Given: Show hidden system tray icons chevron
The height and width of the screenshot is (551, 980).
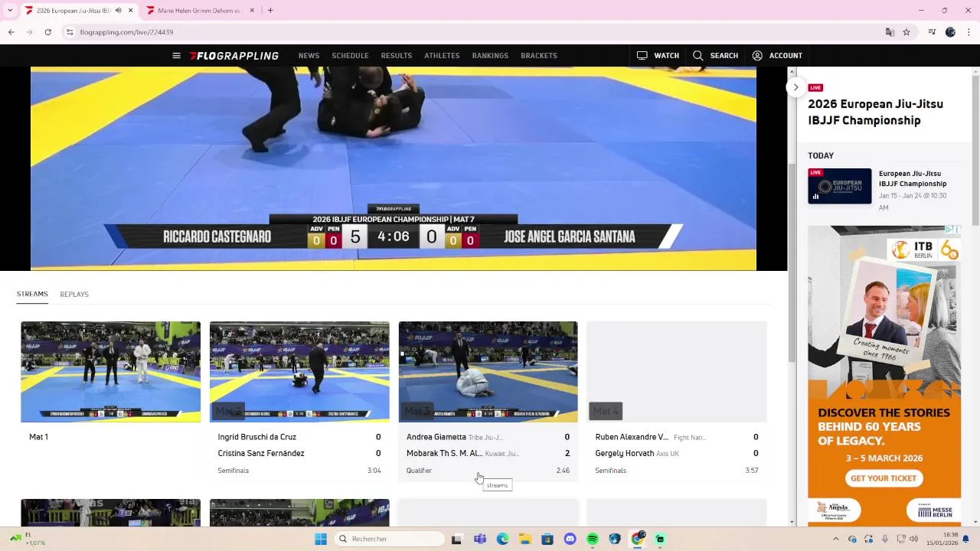Looking at the screenshot, I should pyautogui.click(x=835, y=539).
